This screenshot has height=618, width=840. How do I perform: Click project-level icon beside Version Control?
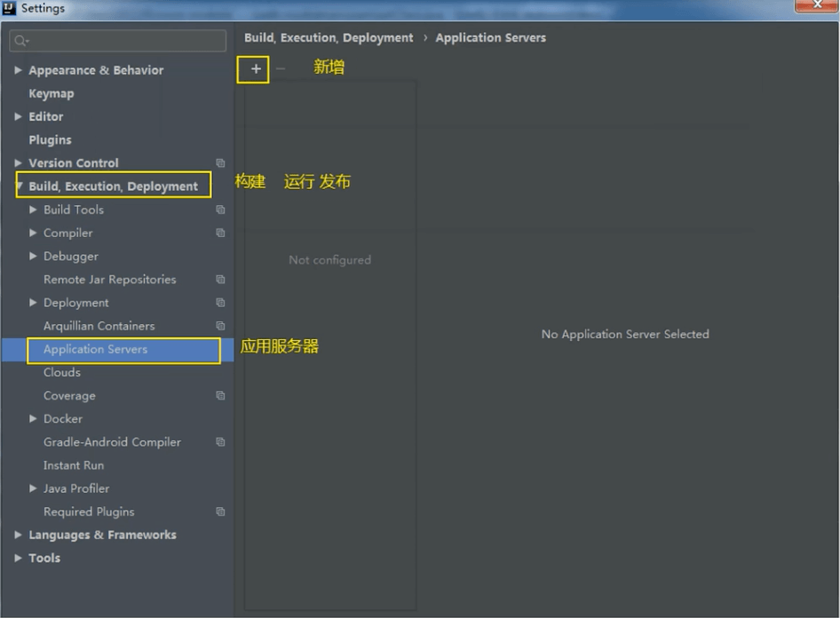pos(220,163)
